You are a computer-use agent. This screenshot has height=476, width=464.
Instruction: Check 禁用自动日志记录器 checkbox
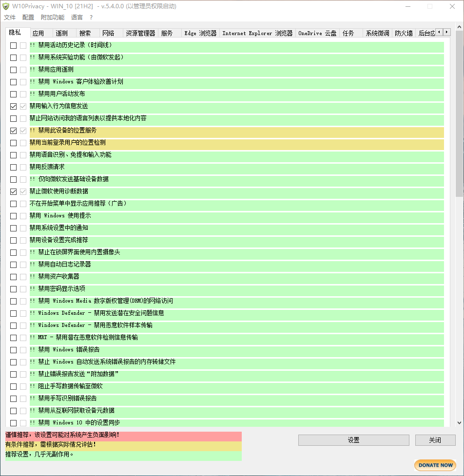pyautogui.click(x=13, y=265)
